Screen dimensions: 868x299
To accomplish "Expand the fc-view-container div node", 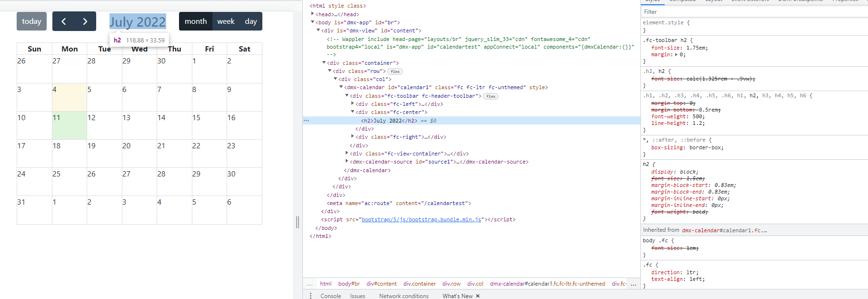I will click(x=347, y=153).
